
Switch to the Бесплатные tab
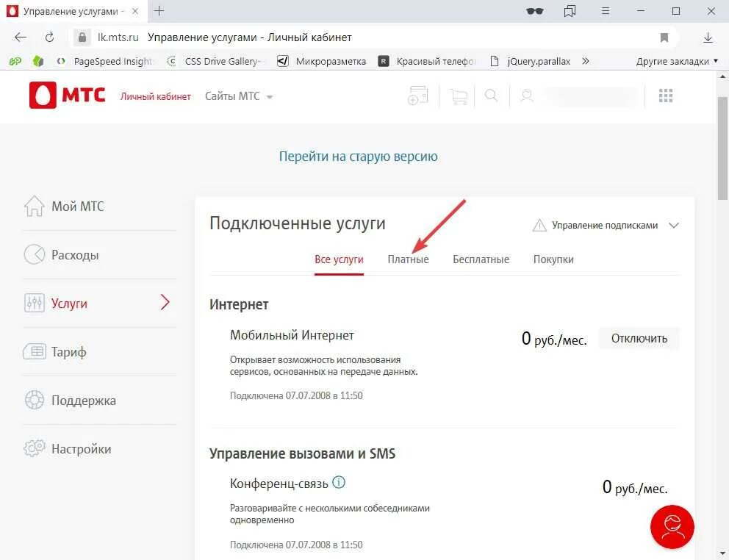tap(481, 259)
